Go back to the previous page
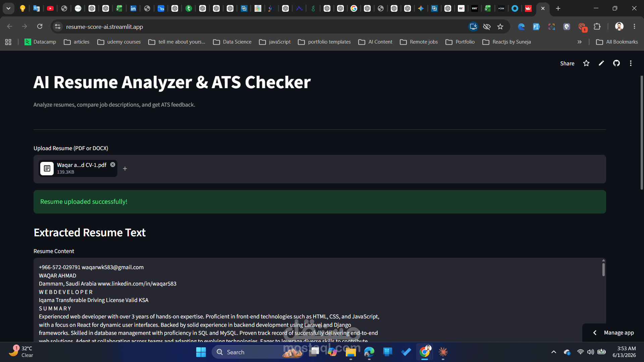Image resolution: width=644 pixels, height=362 pixels. coord(10,26)
